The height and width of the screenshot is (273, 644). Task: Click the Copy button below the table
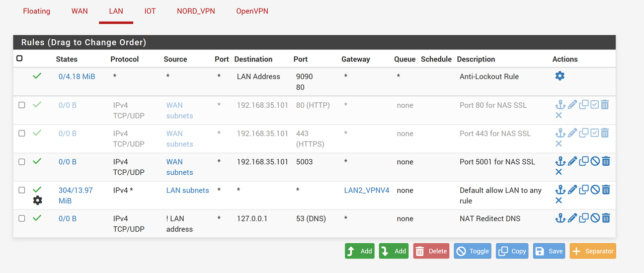pos(512,251)
